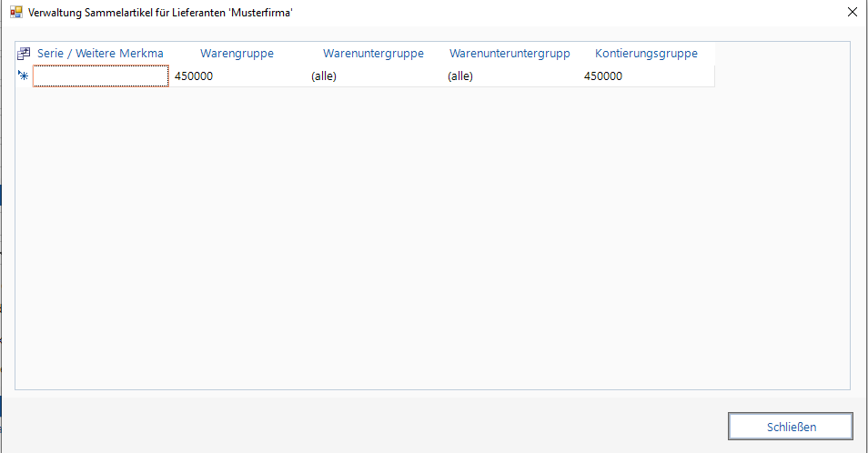Click the footer panel left of Schließen

pos(364,426)
